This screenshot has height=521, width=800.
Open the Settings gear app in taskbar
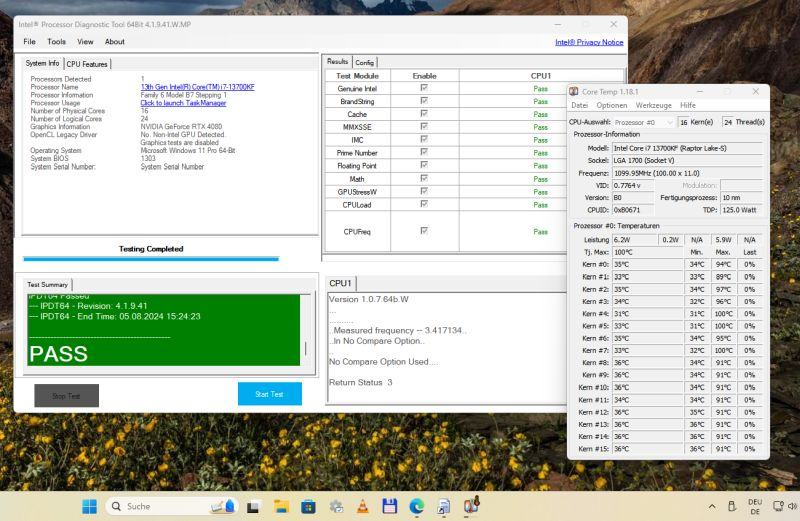[336, 506]
